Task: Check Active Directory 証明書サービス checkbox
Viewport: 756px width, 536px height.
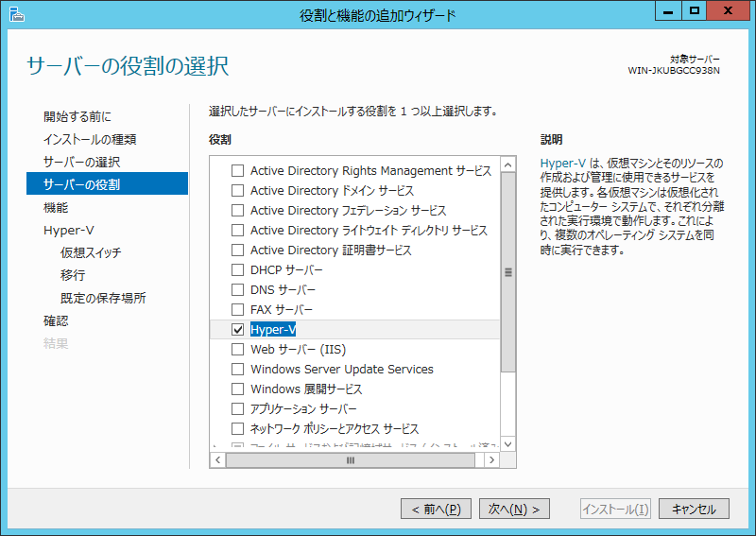Action: pos(238,250)
